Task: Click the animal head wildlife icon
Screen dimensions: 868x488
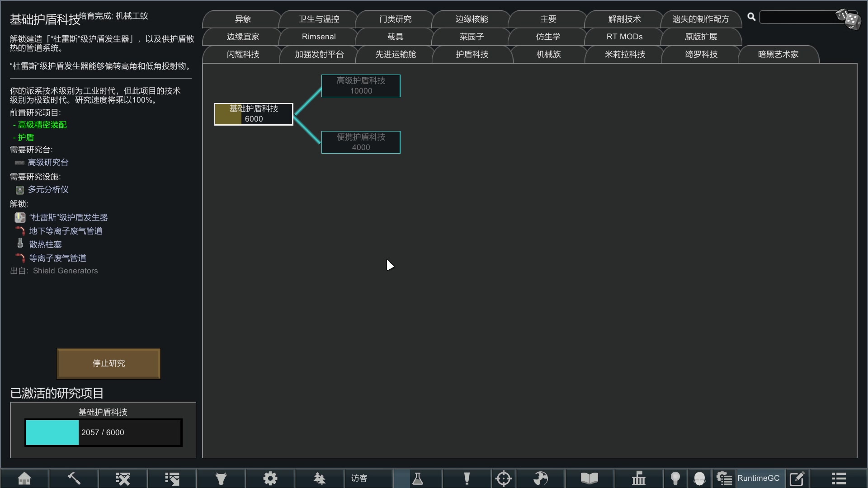Action: [x=221, y=478]
